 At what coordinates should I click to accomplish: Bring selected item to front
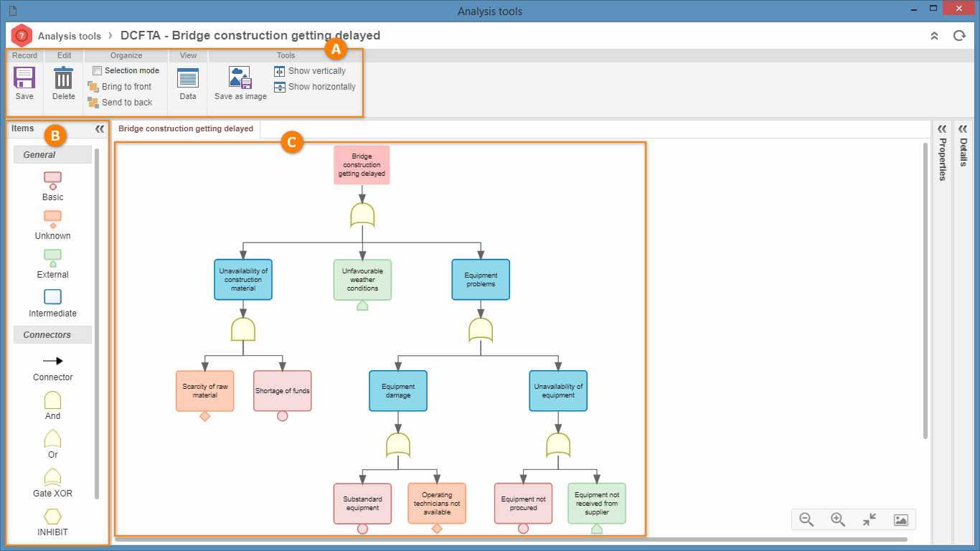[x=120, y=87]
